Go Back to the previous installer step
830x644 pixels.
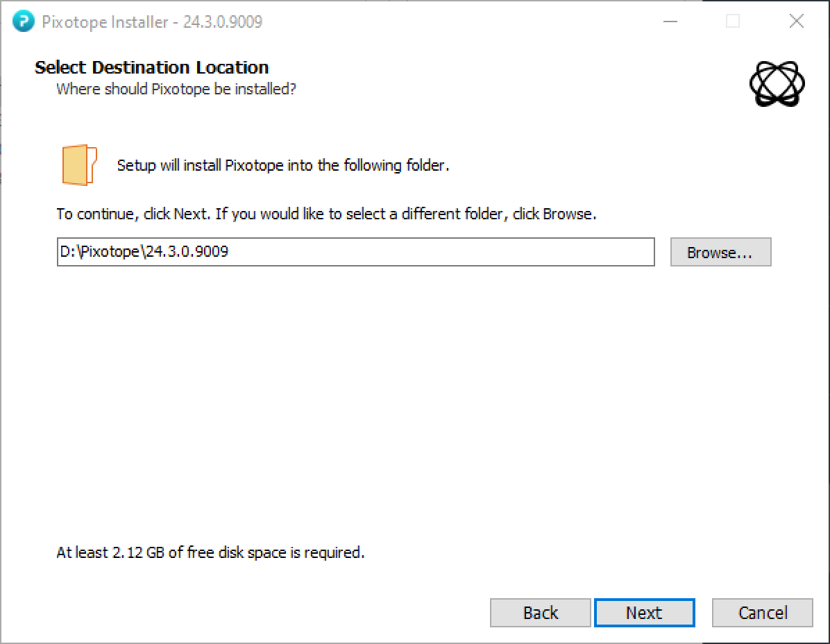[x=540, y=613]
